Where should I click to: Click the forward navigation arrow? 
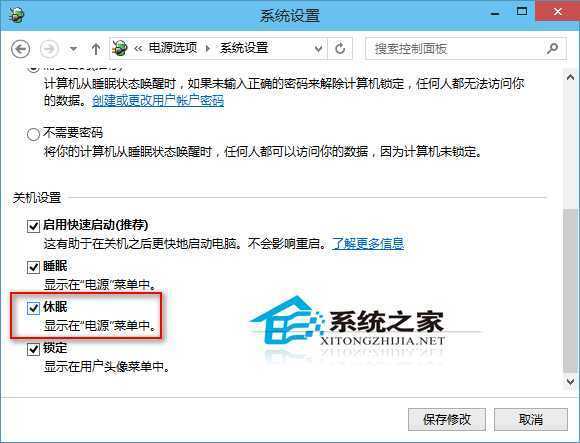(x=49, y=48)
